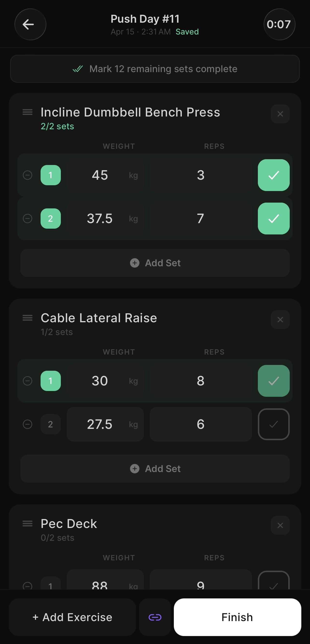310x644 pixels.
Task: Check Cable Lateral Raise set 2 complete
Action: [x=274, y=424]
